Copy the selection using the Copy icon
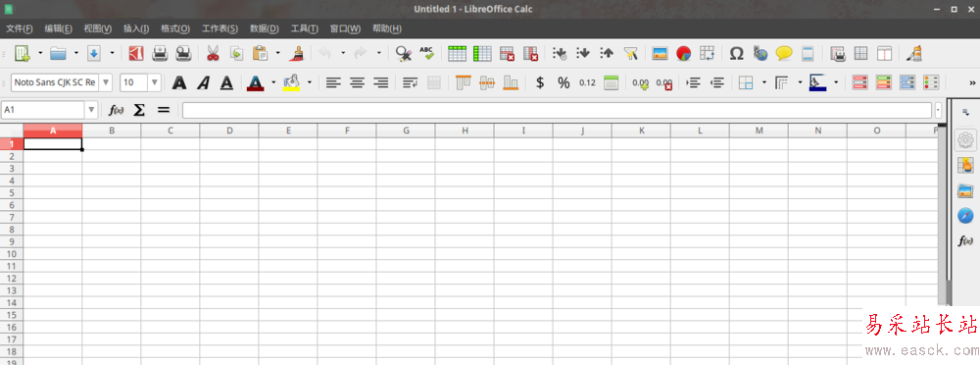 click(x=237, y=54)
